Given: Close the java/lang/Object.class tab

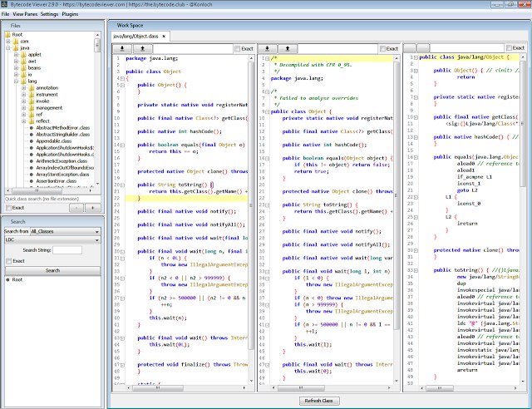Looking at the screenshot, I should coord(164,37).
